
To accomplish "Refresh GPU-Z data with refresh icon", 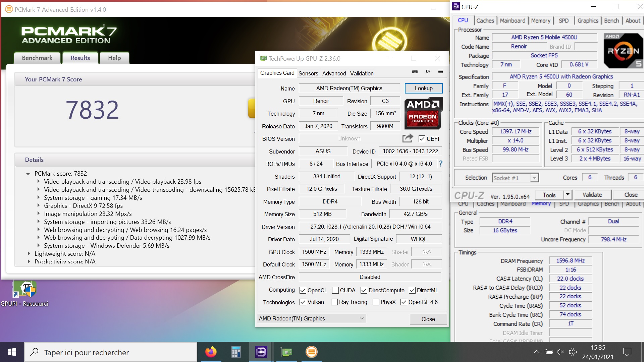I will (428, 71).
